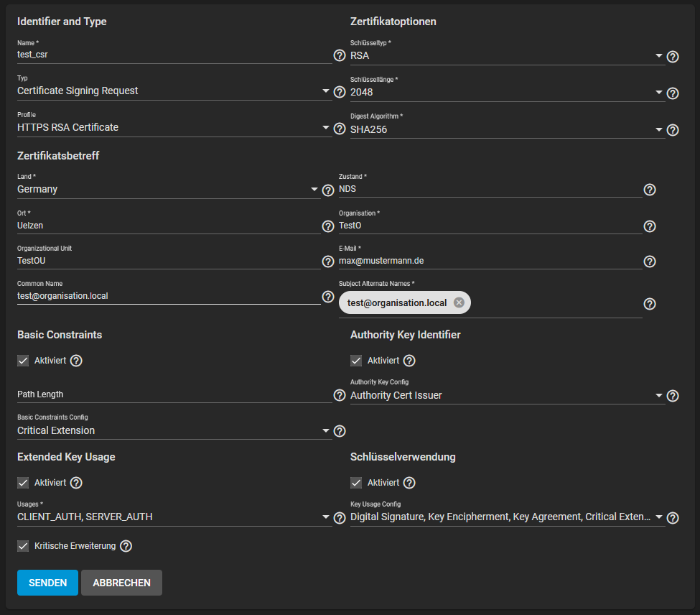The width and height of the screenshot is (700, 615).
Task: Expand the Schlüsseltyp RSA dropdown
Action: tap(507, 56)
